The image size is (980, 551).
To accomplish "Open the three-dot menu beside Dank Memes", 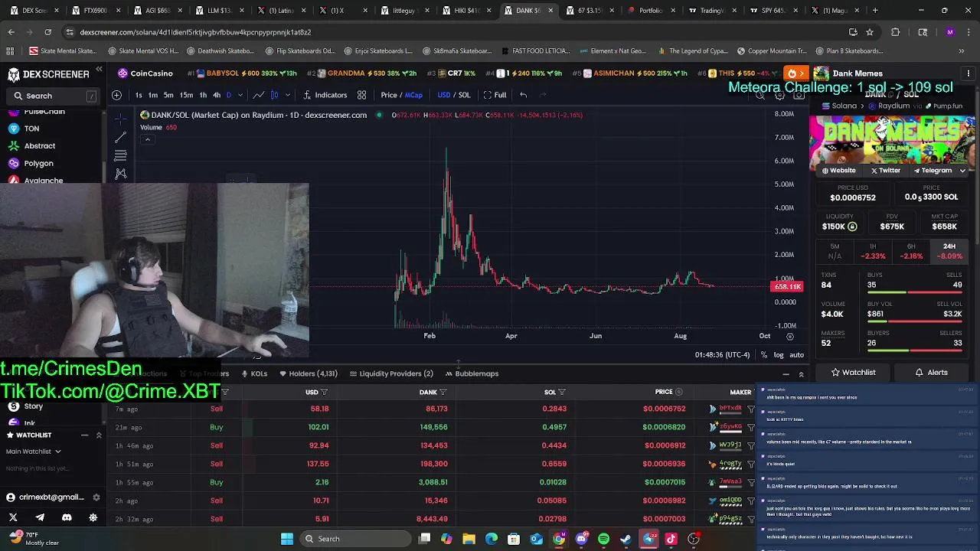I will coord(969,73).
